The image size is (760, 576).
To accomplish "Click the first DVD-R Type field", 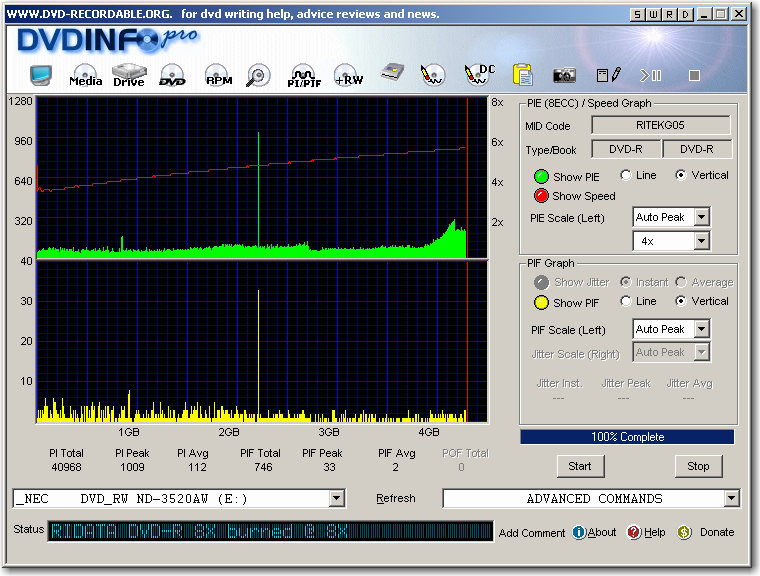I will pyautogui.click(x=626, y=149).
